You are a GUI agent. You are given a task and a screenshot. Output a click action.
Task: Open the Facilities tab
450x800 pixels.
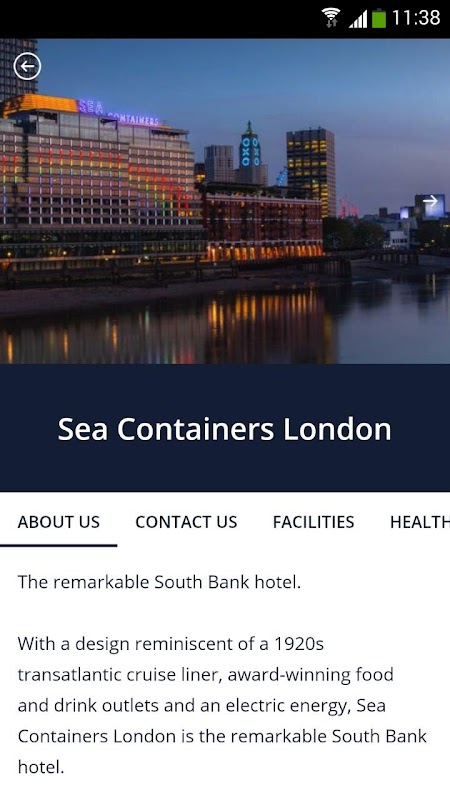[x=313, y=522]
